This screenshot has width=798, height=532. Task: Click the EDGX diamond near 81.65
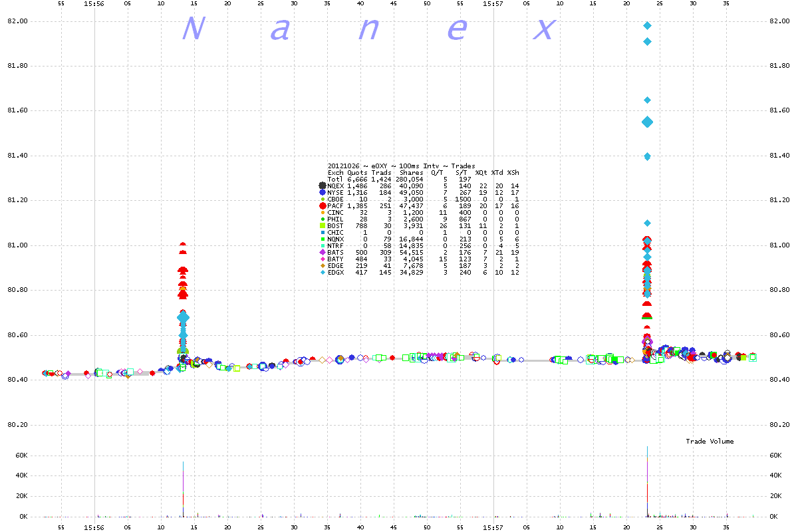click(647, 100)
